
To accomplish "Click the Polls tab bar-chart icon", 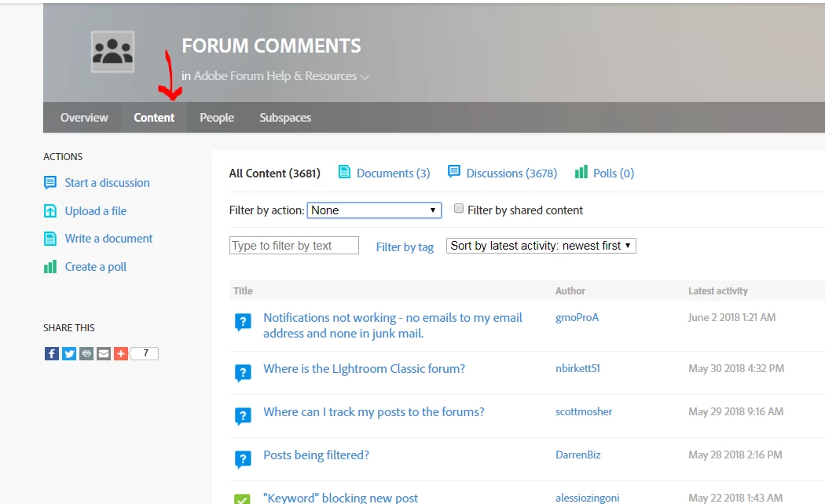I will [581, 172].
